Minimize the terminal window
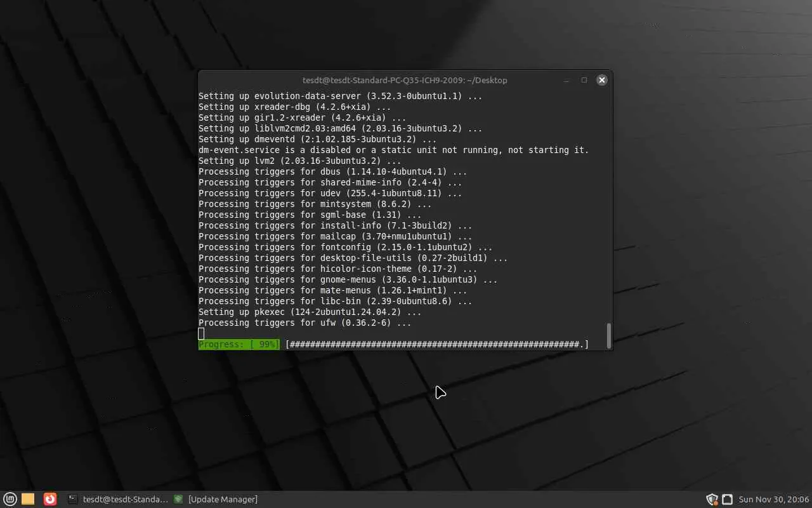Viewport: 812px width, 508px height. point(566,80)
